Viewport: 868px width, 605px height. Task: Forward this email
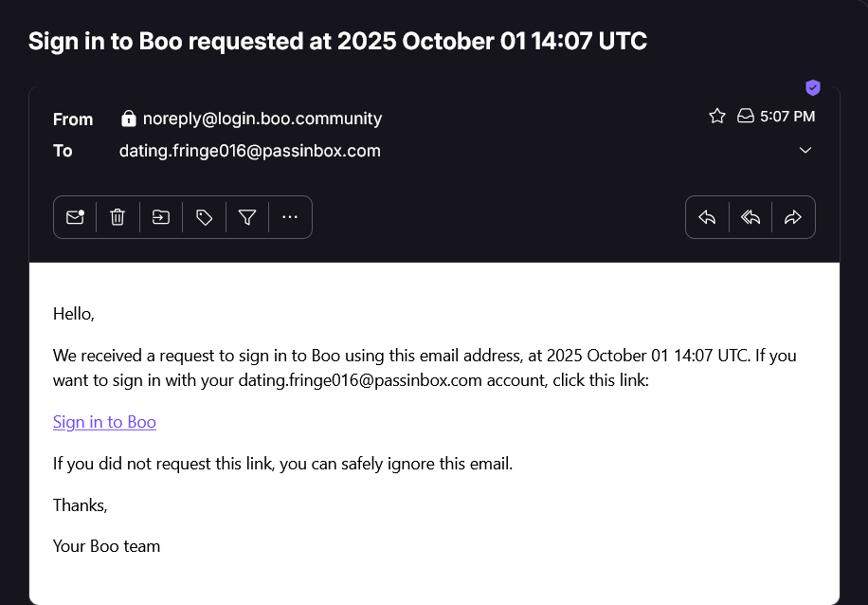[x=793, y=217]
